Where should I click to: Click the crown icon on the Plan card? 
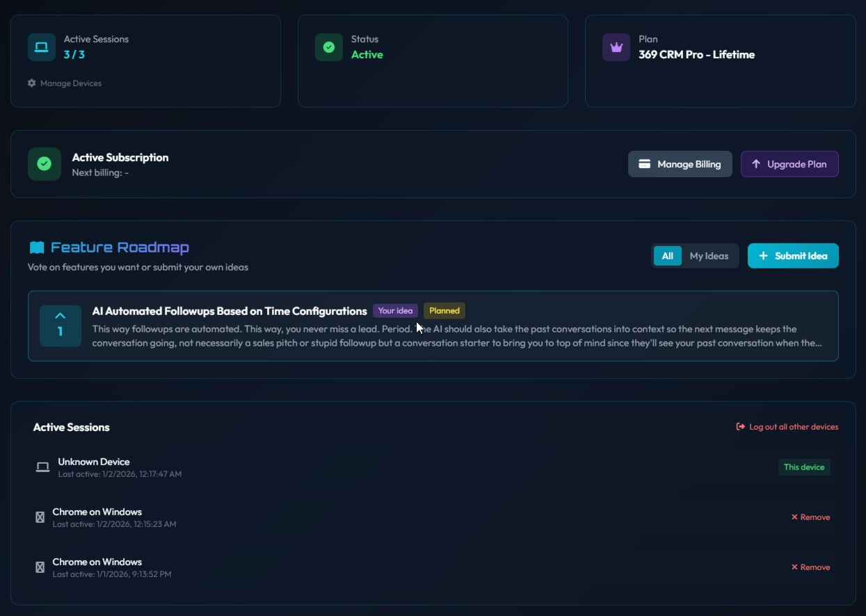click(x=615, y=47)
